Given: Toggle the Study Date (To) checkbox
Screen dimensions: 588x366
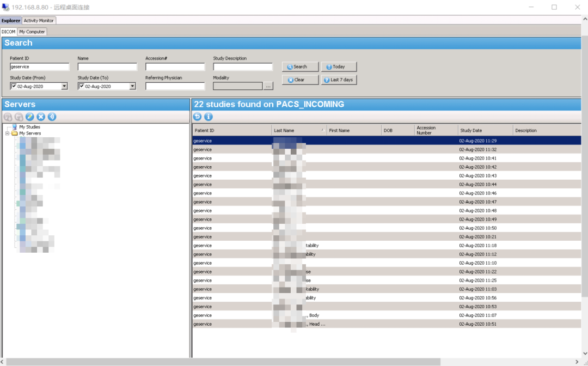Looking at the screenshot, I should point(82,86).
